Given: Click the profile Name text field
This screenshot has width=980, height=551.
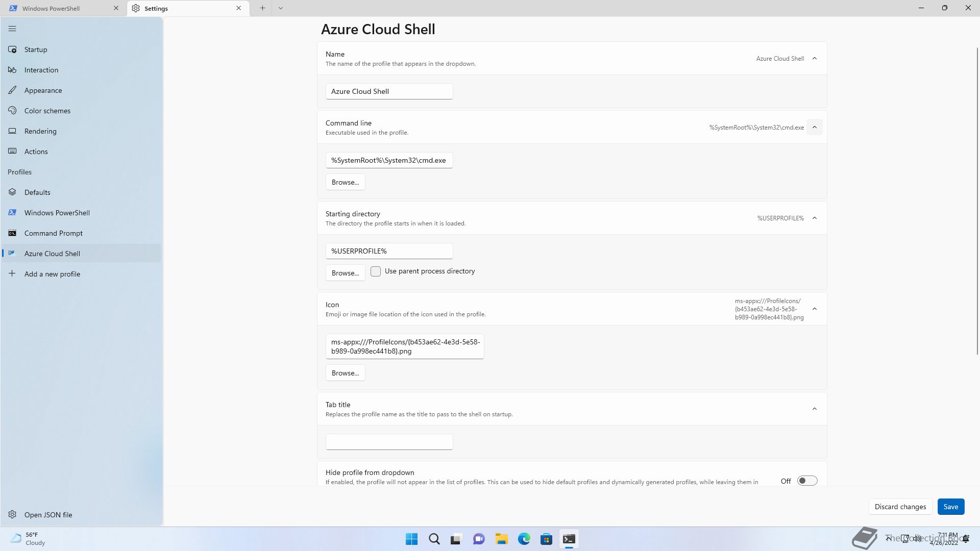Looking at the screenshot, I should 389,91.
